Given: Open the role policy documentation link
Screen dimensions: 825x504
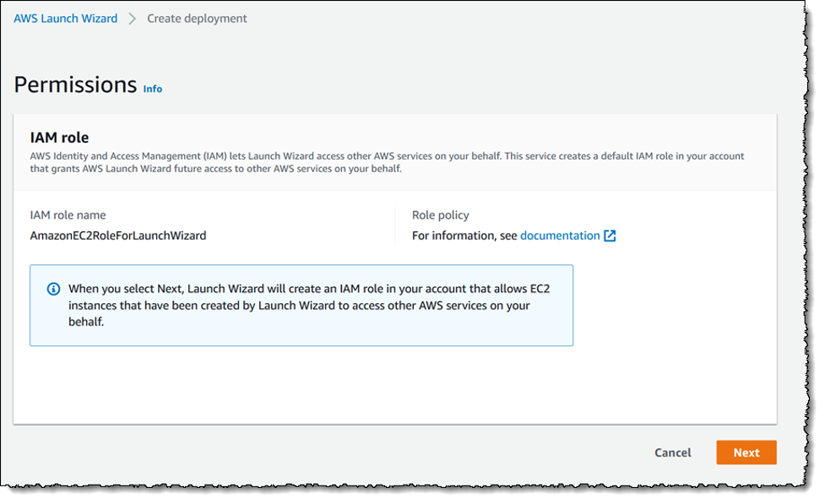Looking at the screenshot, I should (x=560, y=236).
